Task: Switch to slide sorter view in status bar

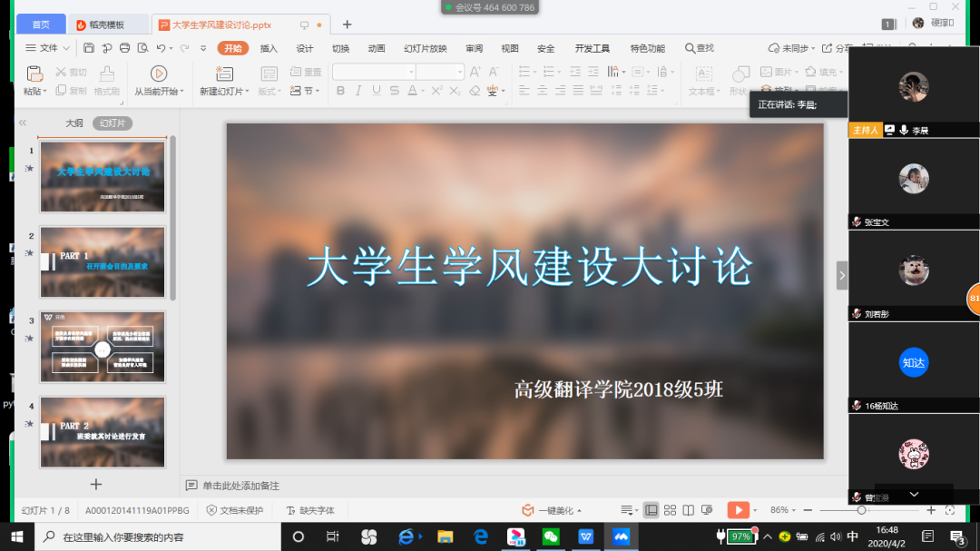Action: click(x=670, y=510)
